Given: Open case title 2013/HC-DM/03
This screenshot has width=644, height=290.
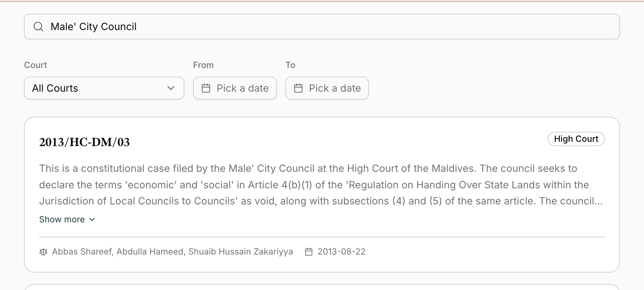Looking at the screenshot, I should click(x=85, y=142).
